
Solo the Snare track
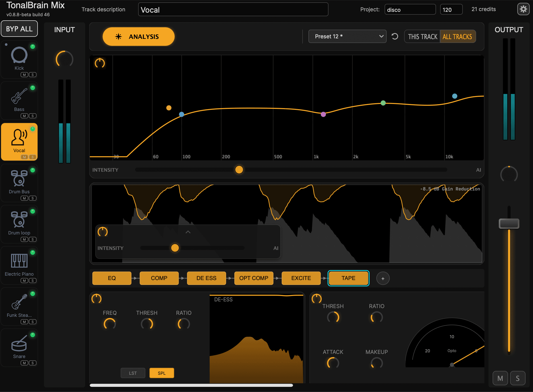[33, 363]
